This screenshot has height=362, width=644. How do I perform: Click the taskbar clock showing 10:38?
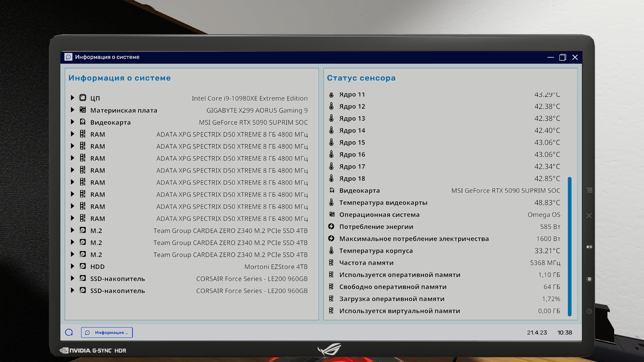(565, 333)
